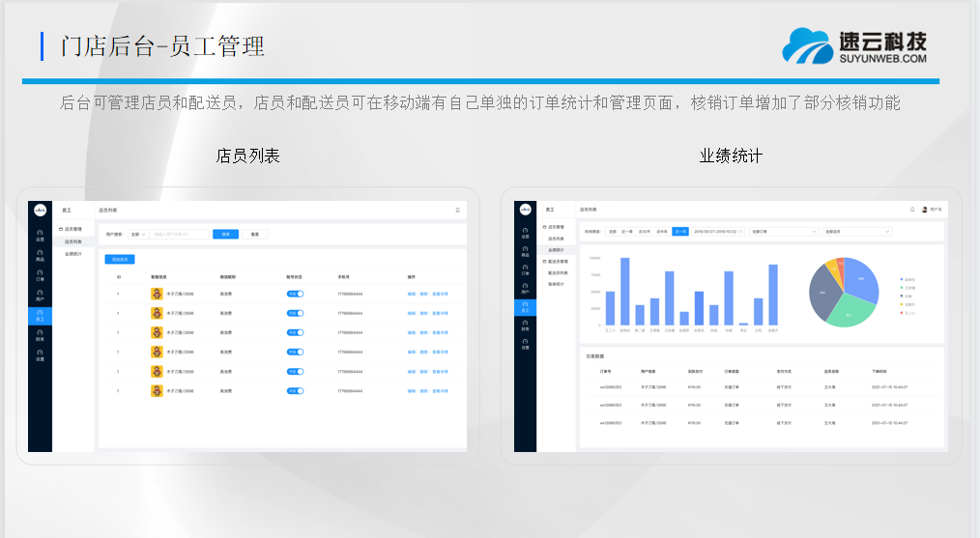Open 设置 sidebar icon in 业绩统计 screen
The height and width of the screenshot is (538, 980).
point(525,343)
